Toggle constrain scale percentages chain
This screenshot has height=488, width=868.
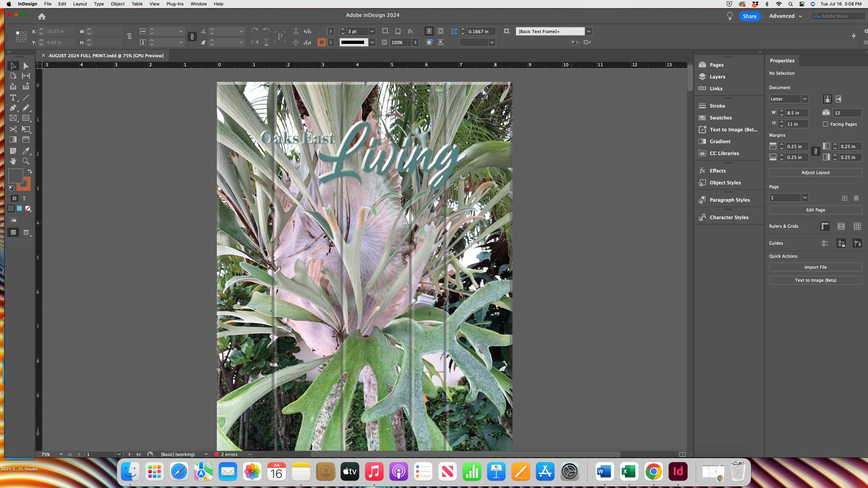[192, 37]
